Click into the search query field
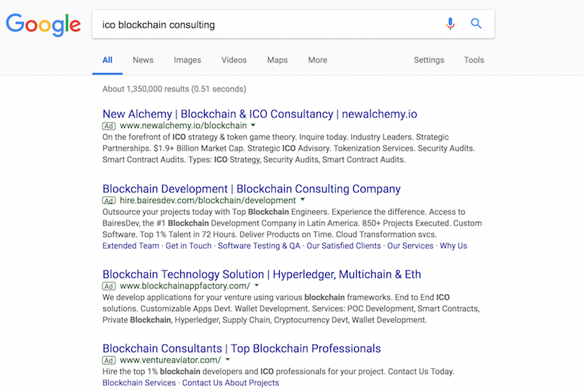 pos(268,24)
